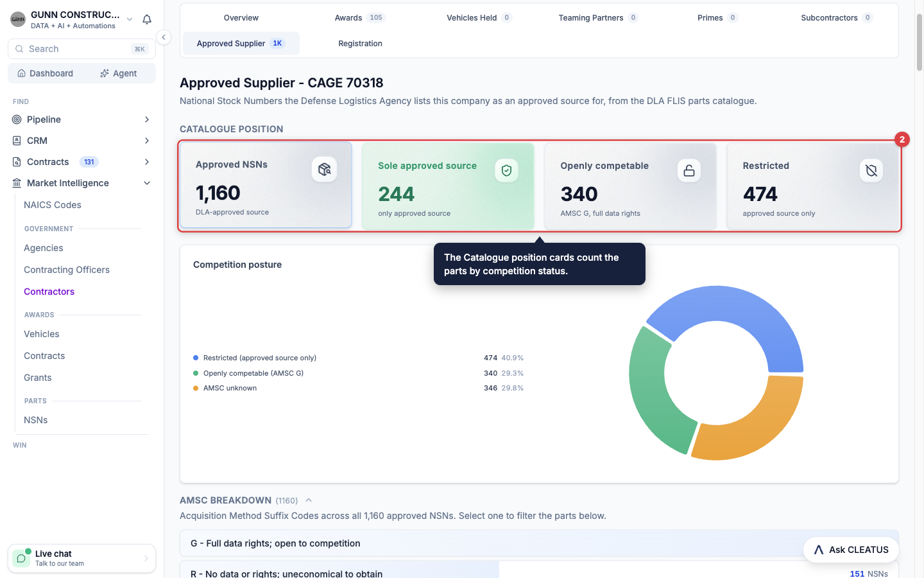The width and height of the screenshot is (924, 578).
Task: Click the Ask CLEATUS button
Action: (x=851, y=550)
